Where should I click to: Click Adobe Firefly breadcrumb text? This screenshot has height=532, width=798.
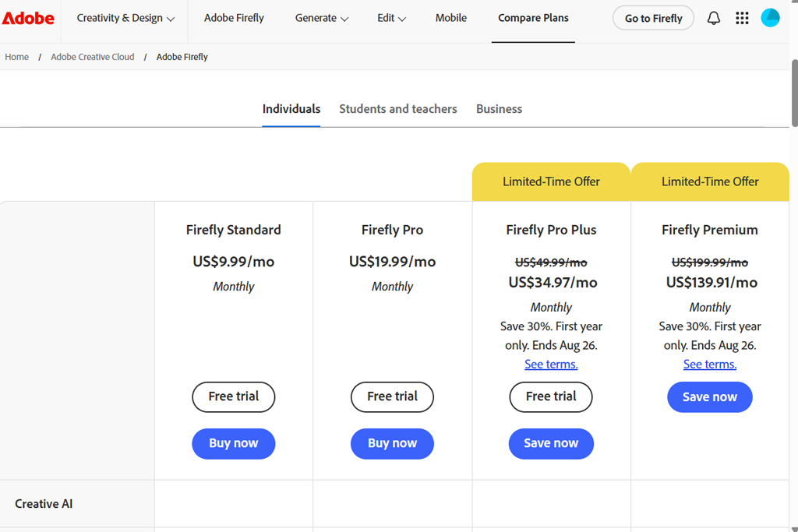(182, 57)
